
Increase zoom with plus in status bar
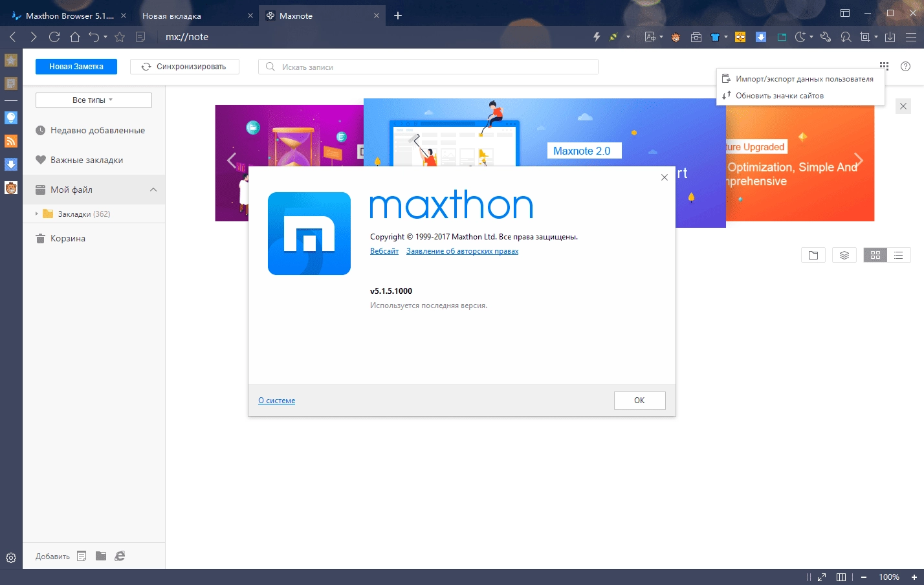click(914, 577)
